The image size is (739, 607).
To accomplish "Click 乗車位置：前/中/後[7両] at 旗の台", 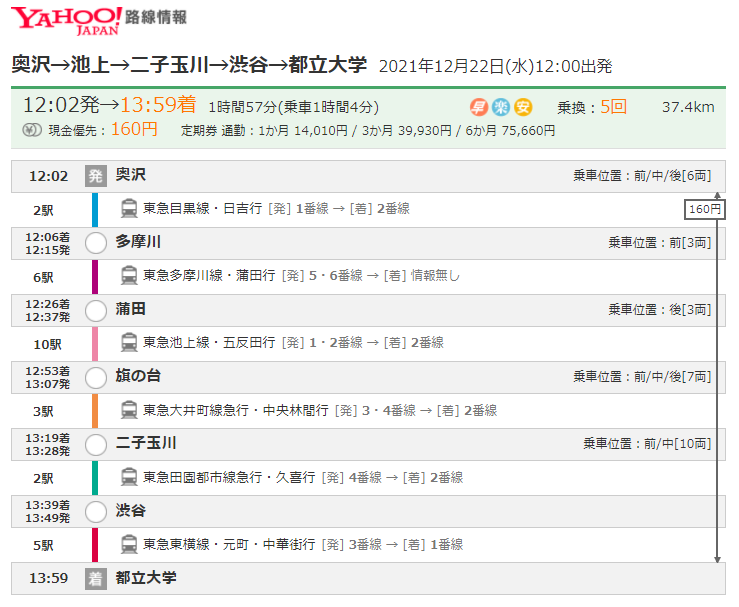I will tap(642, 377).
